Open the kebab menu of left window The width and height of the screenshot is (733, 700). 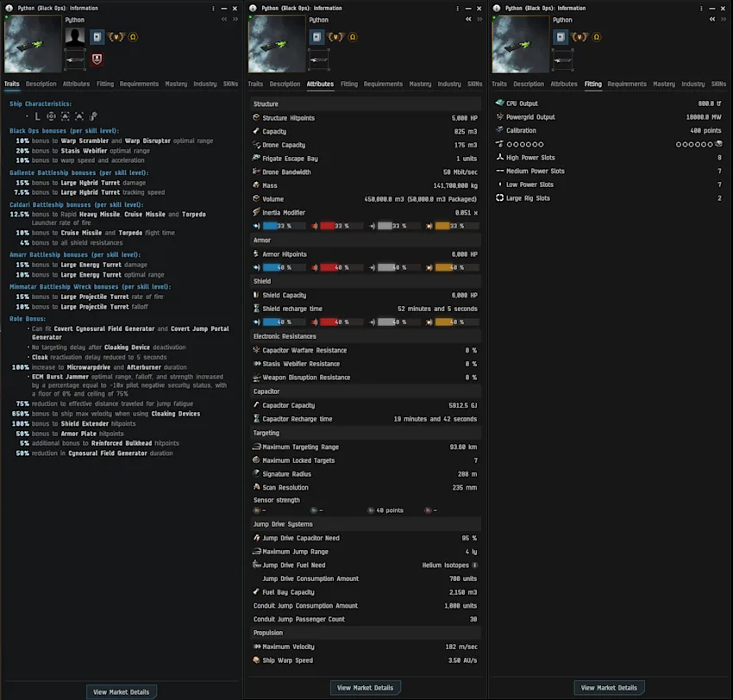[x=213, y=9]
